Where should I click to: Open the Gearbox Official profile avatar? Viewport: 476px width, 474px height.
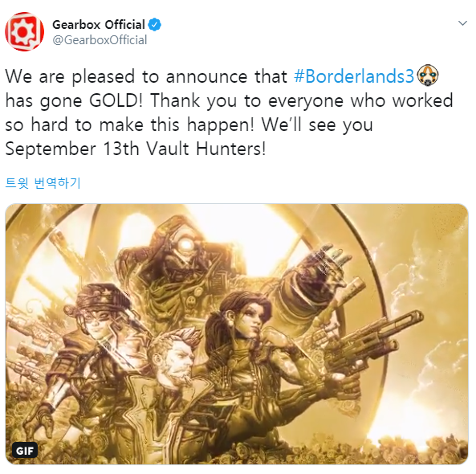coord(24,31)
